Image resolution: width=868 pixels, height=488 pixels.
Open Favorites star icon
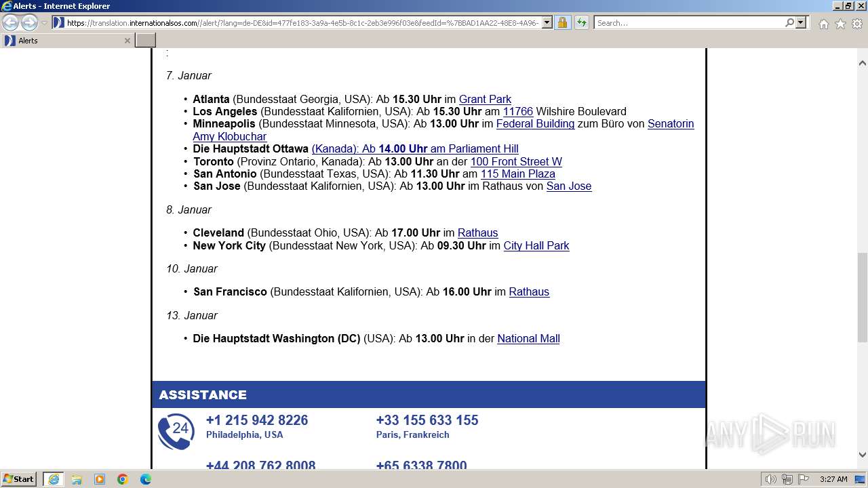click(x=840, y=24)
